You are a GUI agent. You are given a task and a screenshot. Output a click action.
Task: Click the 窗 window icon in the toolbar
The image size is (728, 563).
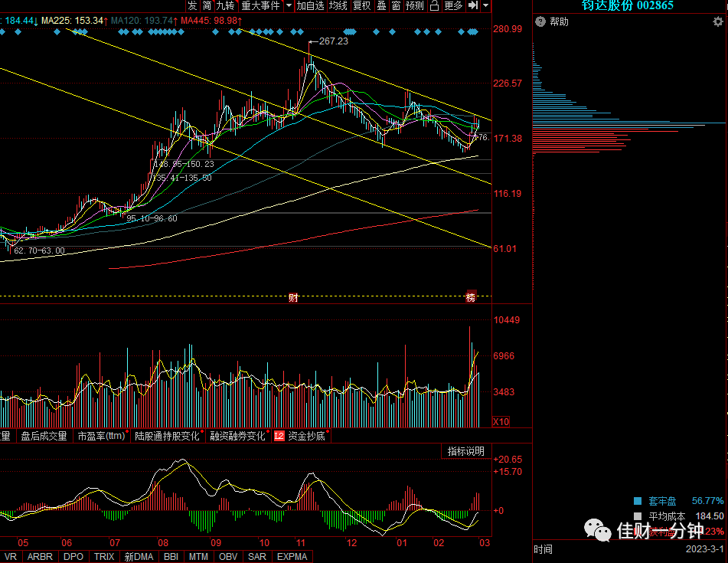click(396, 5)
